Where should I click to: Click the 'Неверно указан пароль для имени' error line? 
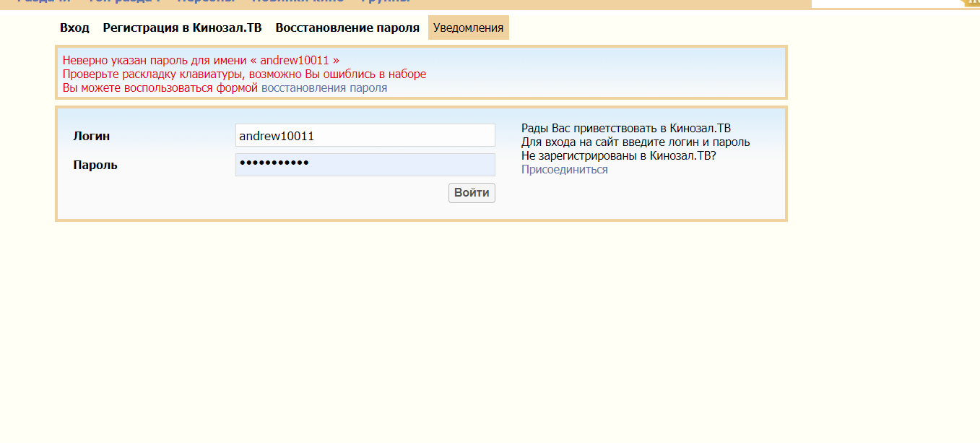tap(201, 60)
